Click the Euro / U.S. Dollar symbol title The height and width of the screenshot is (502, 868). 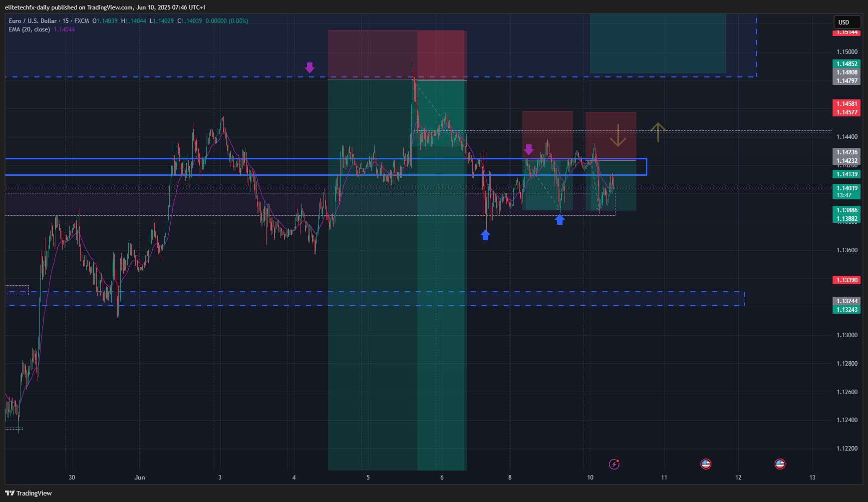(x=32, y=21)
